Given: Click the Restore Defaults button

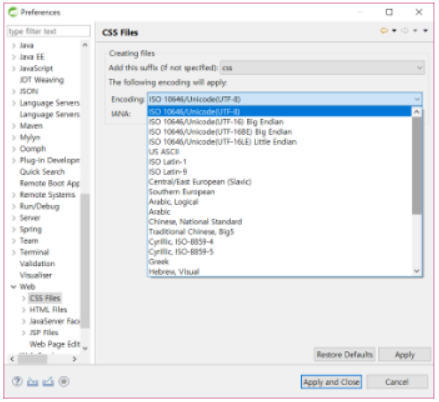Looking at the screenshot, I should tap(344, 354).
